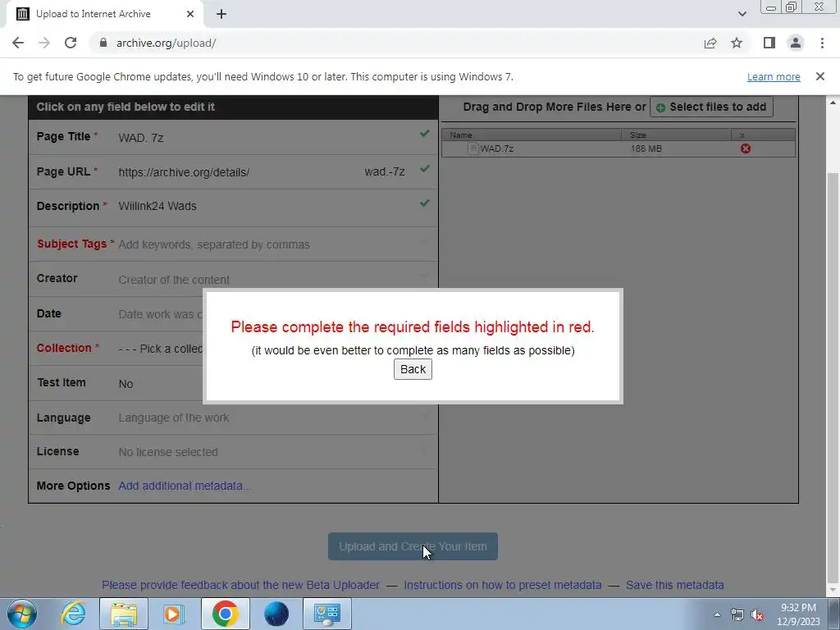Edit the Page URL identifier wad.-7z
840x630 pixels.
pos(384,172)
